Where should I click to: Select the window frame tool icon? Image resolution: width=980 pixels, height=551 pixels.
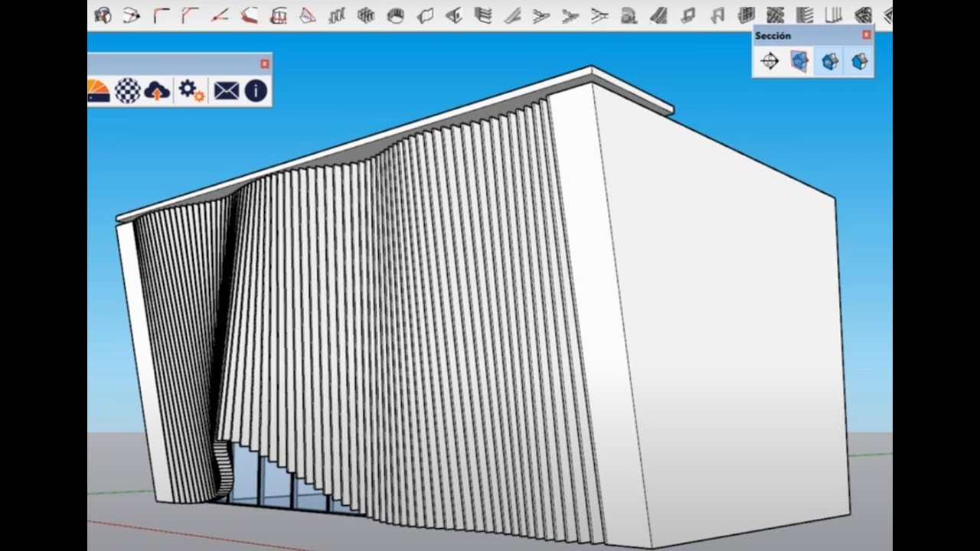pos(688,15)
